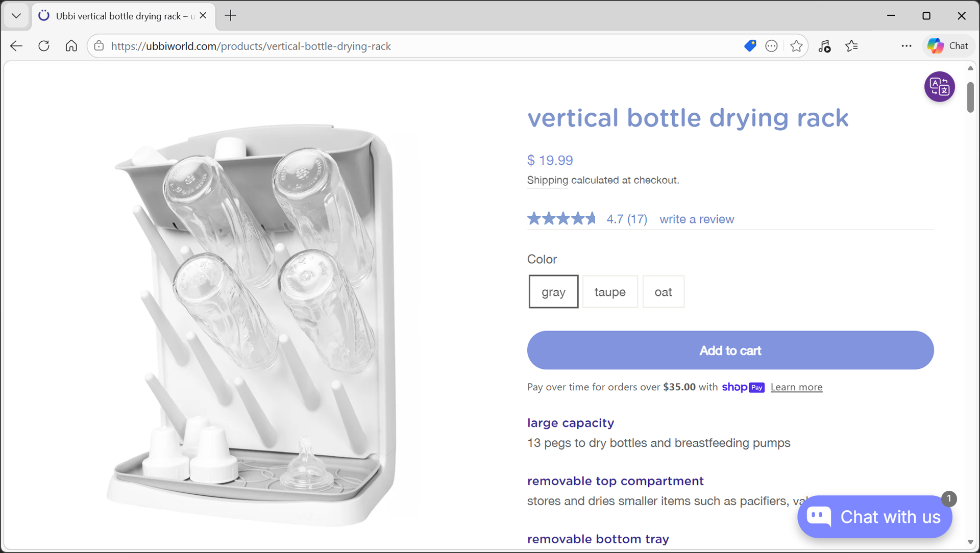Open the write a review link
This screenshot has width=980, height=553.
point(697,219)
